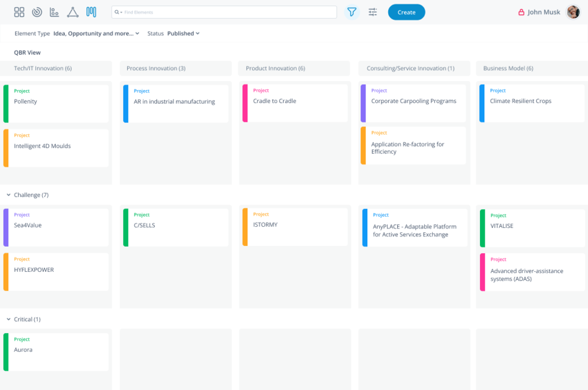Open the scatter chart view icon

pyautogui.click(x=55, y=13)
